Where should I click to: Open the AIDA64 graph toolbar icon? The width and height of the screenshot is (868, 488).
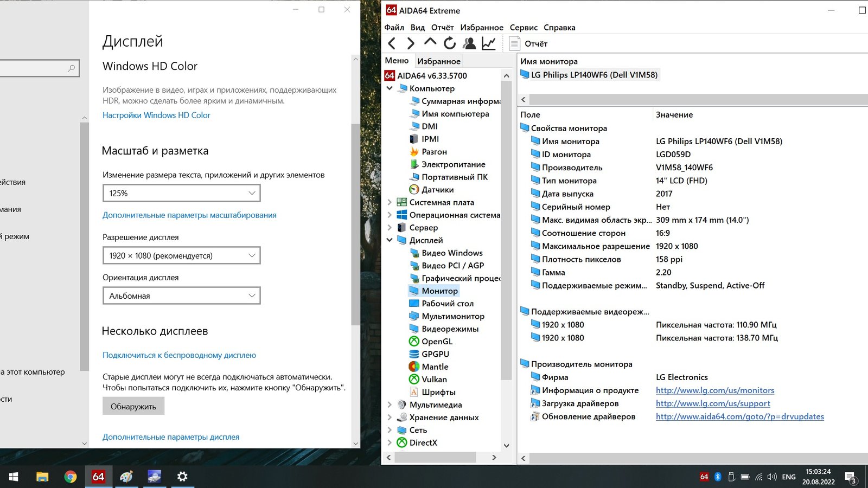point(489,43)
